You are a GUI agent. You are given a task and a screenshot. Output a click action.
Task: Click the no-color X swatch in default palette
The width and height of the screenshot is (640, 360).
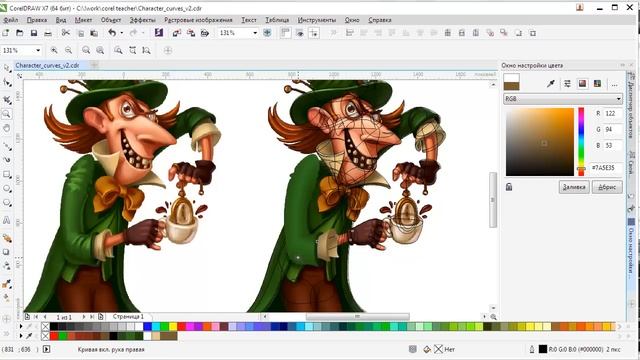pyautogui.click(x=45, y=327)
